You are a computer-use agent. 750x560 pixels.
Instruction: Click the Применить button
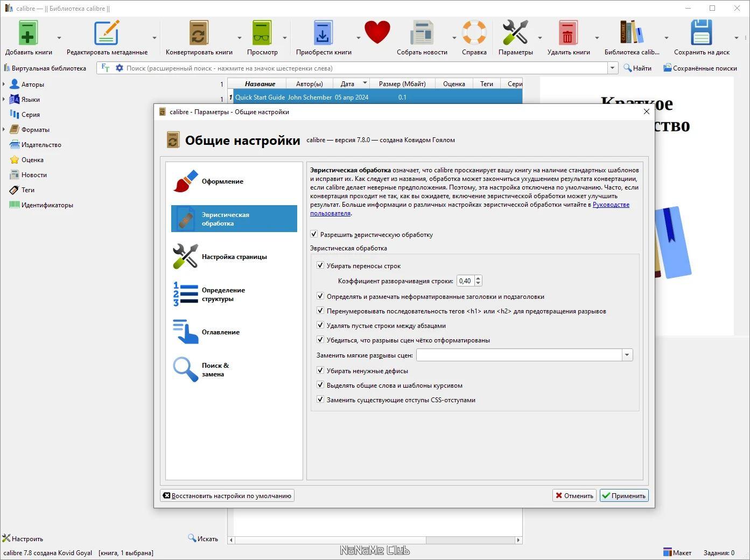624,495
